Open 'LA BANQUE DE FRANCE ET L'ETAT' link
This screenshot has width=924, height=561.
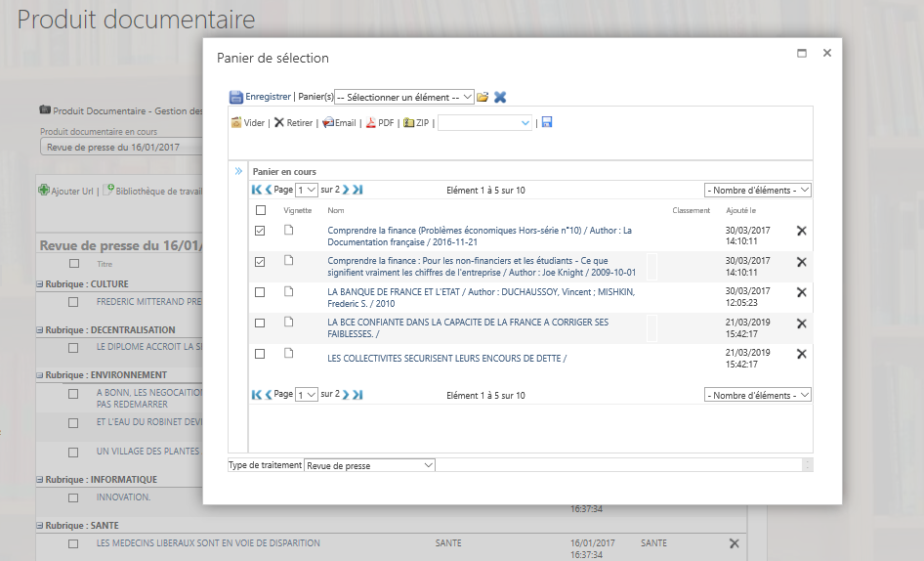(x=481, y=297)
